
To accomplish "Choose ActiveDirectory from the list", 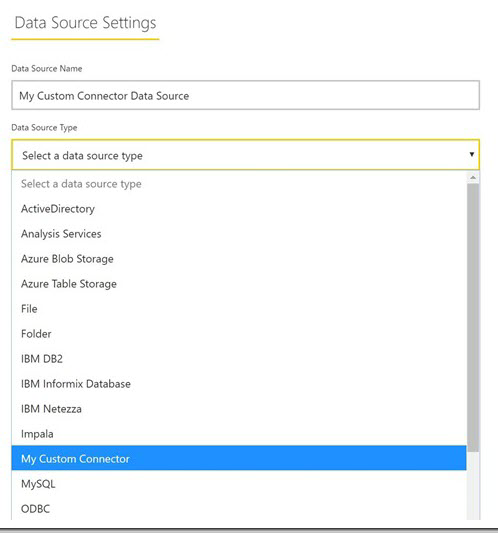I will [239, 209].
